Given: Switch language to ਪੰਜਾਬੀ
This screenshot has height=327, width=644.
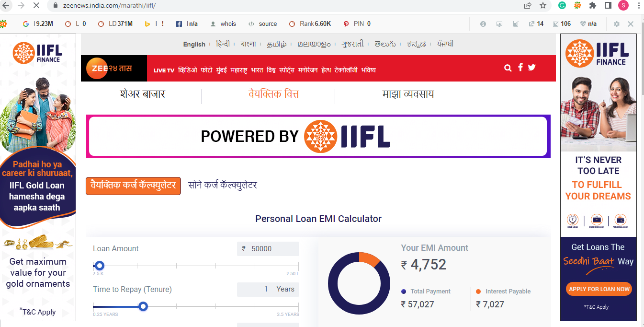Looking at the screenshot, I should [445, 44].
